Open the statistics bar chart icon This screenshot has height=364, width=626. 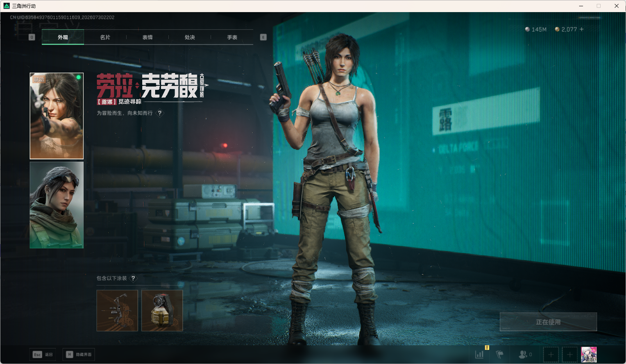479,354
